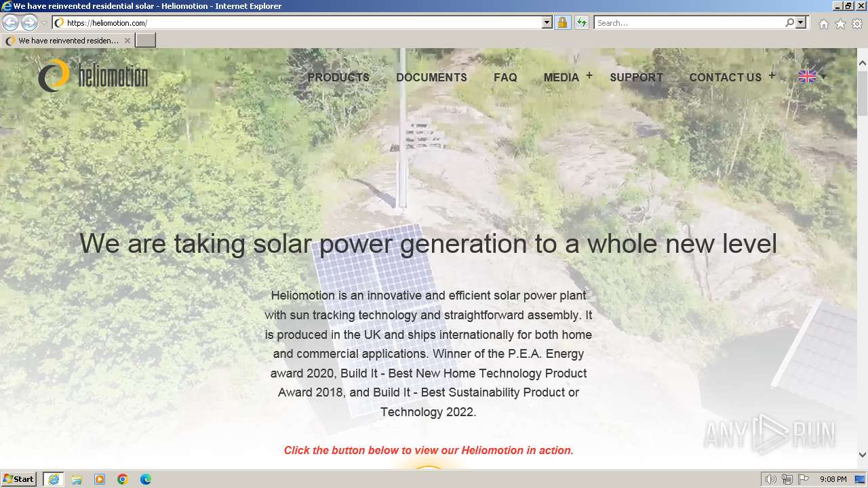Select the Heliomotion browser tab
The width and height of the screenshot is (868, 488).
(x=68, y=41)
